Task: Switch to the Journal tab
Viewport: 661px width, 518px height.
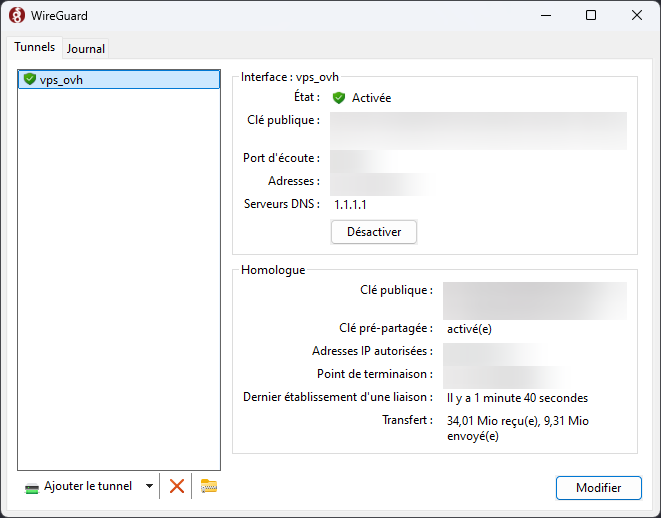Action: tap(86, 48)
